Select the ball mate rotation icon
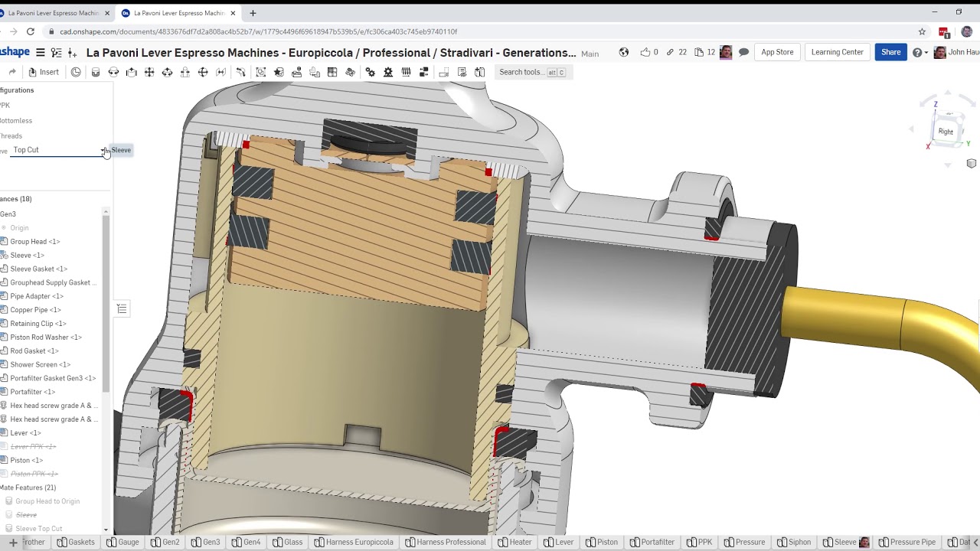 [167, 72]
